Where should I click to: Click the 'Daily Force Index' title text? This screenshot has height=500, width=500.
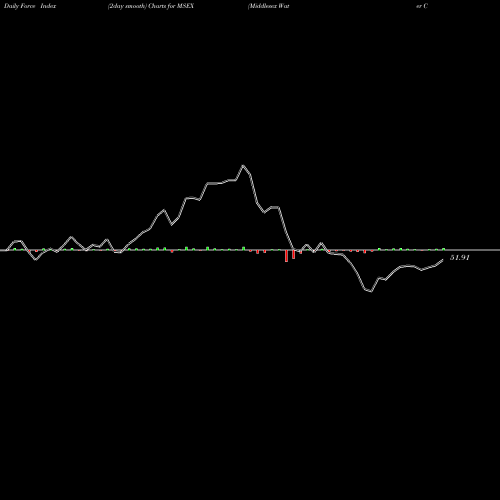point(30,6)
